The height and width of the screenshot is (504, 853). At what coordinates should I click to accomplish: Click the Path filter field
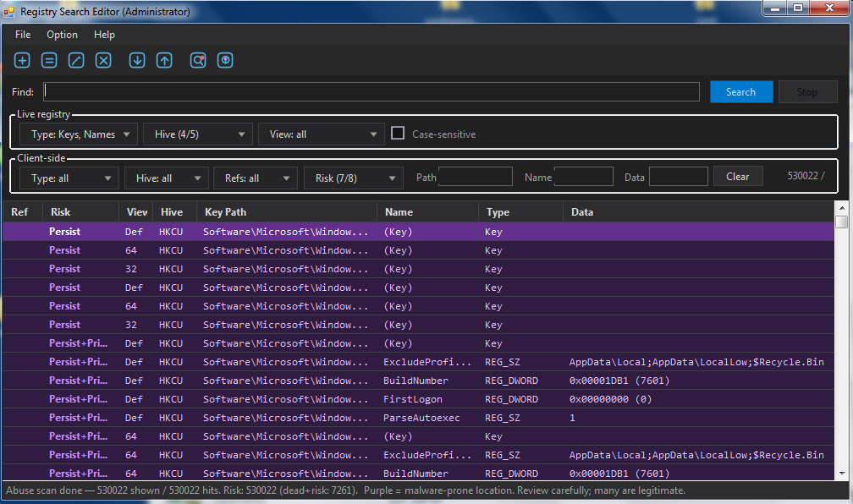coord(476,177)
